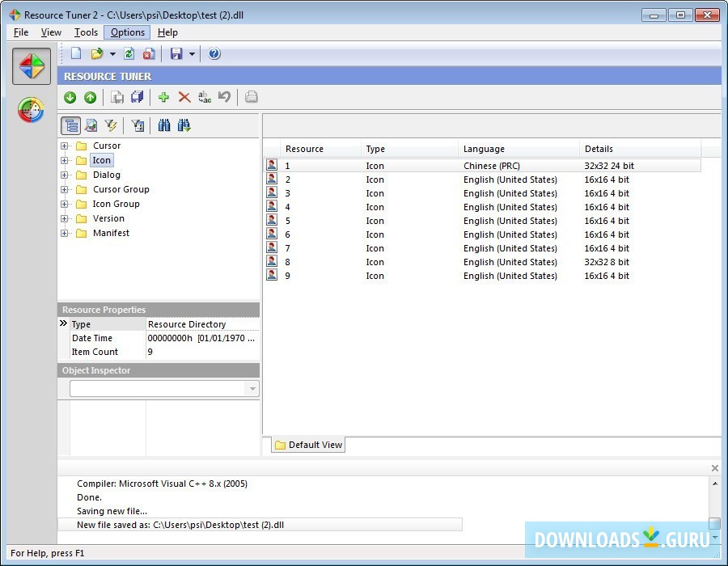Open the Object Inspector combo box

pyautogui.click(x=252, y=389)
